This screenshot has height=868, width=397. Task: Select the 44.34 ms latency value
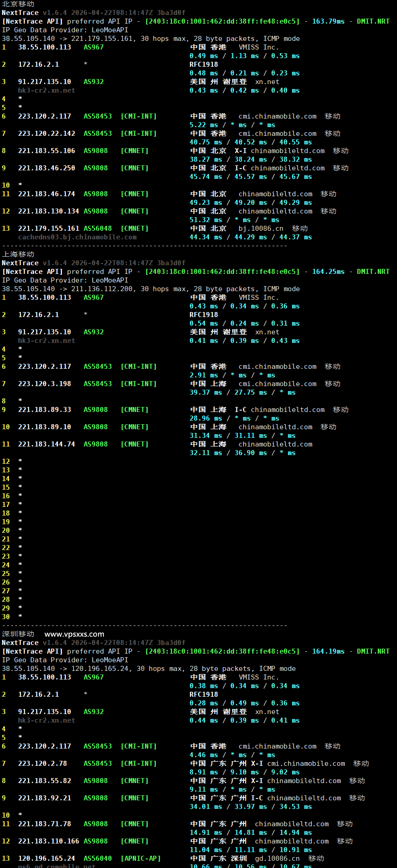tap(206, 237)
